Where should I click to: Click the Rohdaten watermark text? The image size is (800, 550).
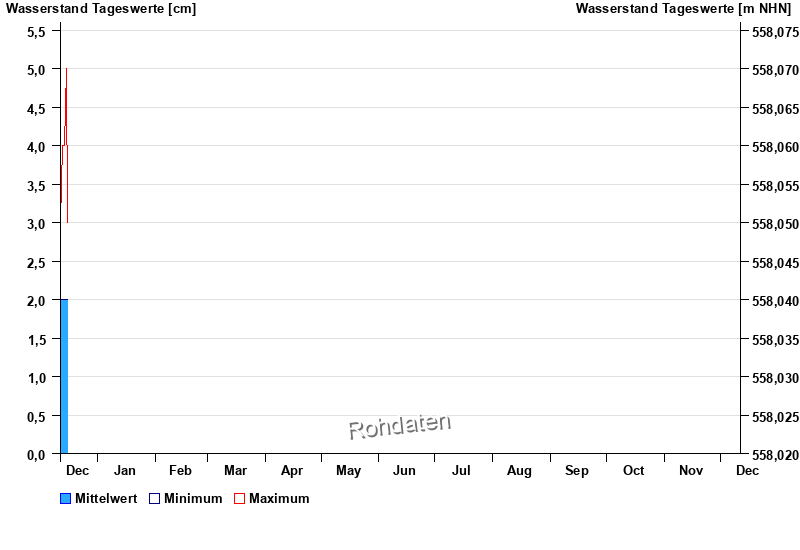pos(399,426)
